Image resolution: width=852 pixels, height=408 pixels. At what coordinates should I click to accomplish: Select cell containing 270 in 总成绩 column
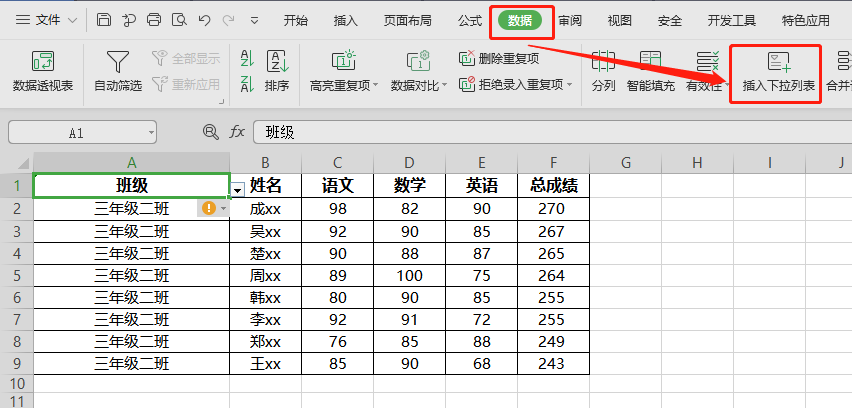click(x=552, y=209)
